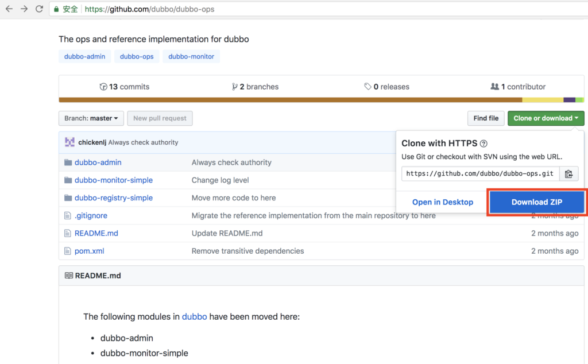The width and height of the screenshot is (588, 364).
Task: Select the dubbo-admin topic tag
Action: click(x=85, y=56)
